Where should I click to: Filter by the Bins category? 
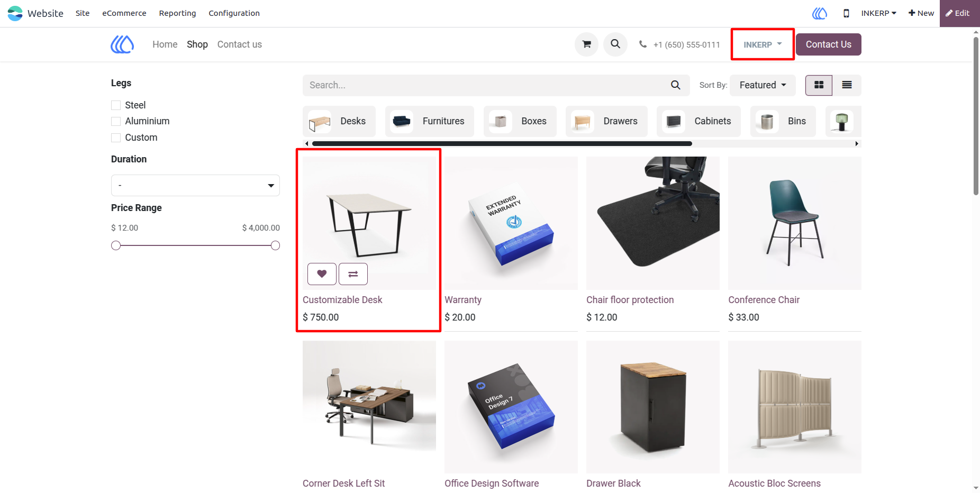tap(783, 121)
